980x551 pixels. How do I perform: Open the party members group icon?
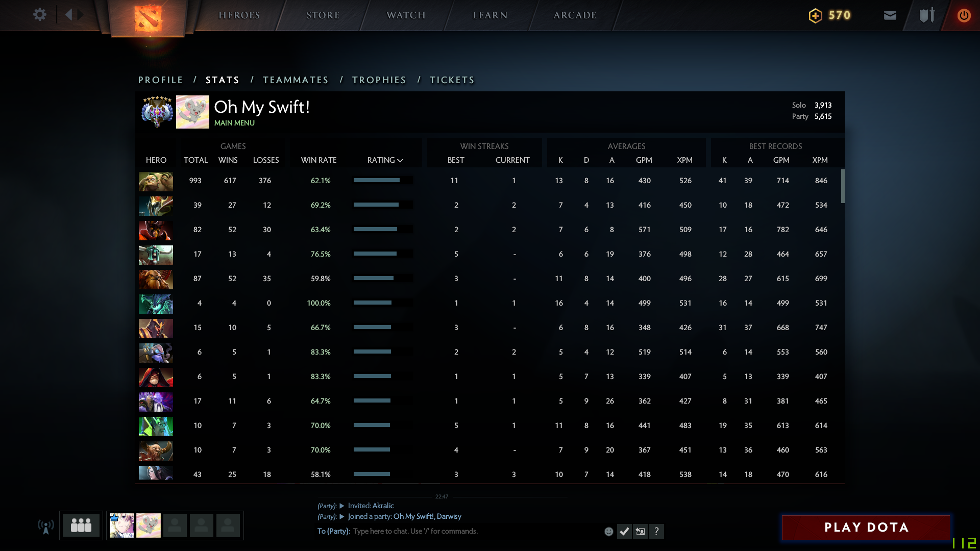81,525
